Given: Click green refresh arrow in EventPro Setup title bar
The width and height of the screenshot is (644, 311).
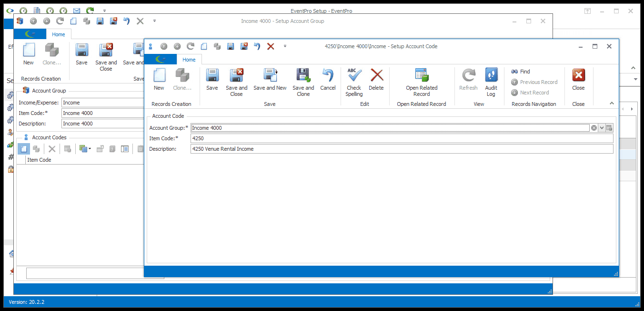Looking at the screenshot, I should 90,10.
